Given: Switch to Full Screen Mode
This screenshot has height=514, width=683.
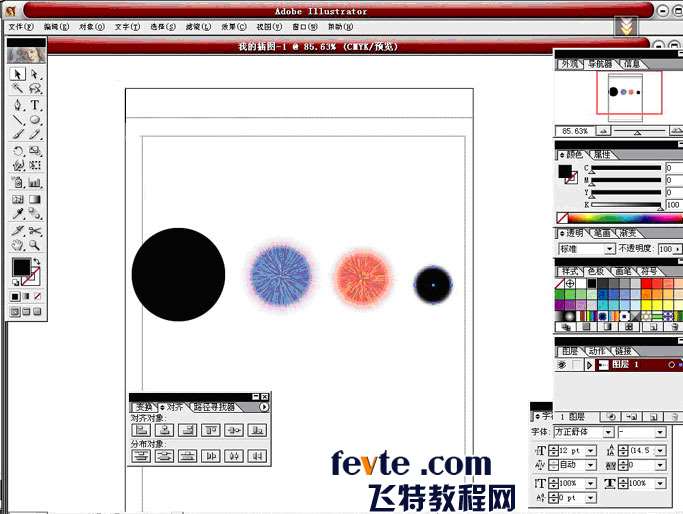Looking at the screenshot, I should (37, 311).
